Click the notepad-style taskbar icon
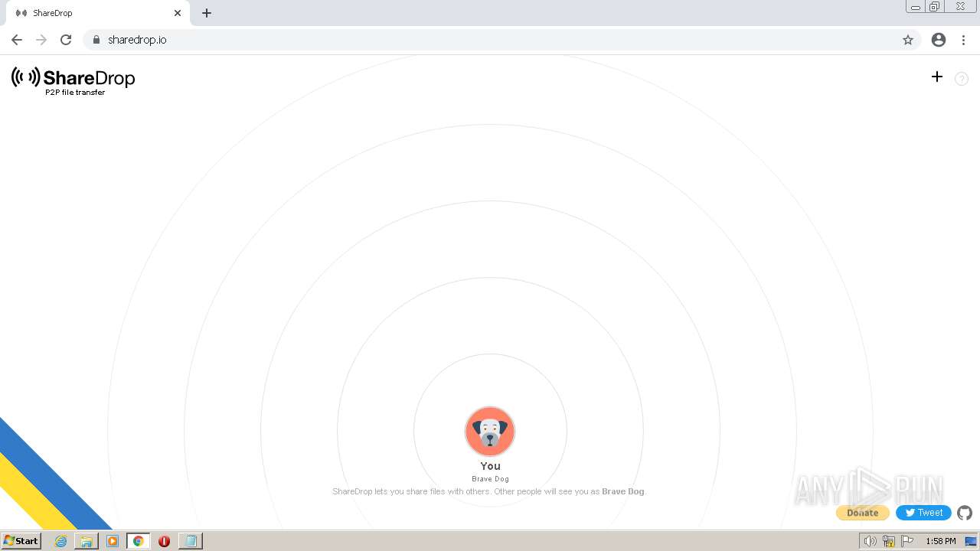The image size is (980, 551). (190, 541)
